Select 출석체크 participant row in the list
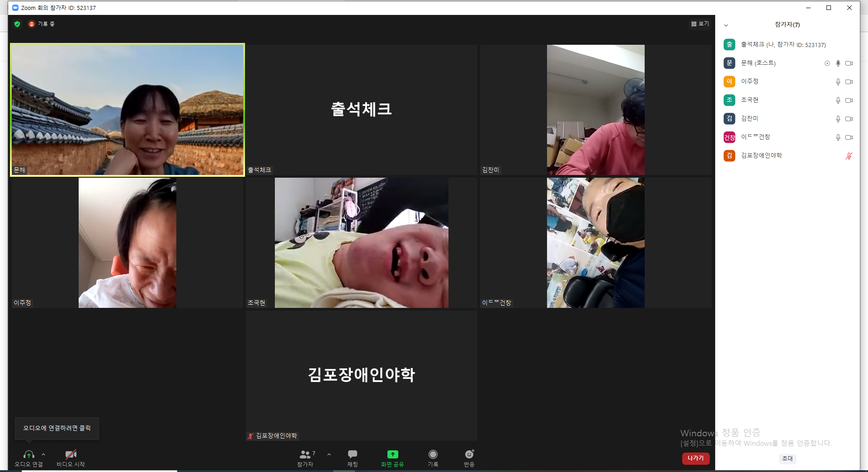The width and height of the screenshot is (868, 472). pos(788,44)
